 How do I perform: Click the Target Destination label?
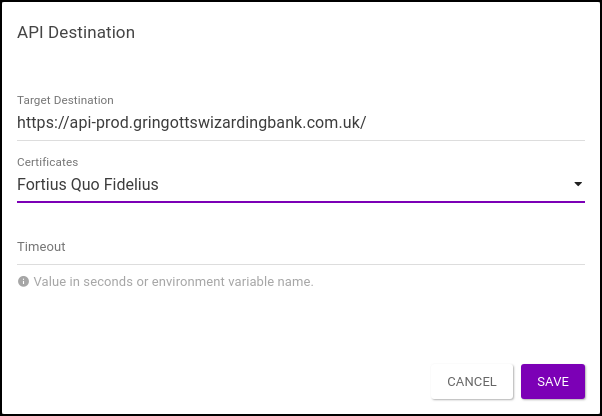click(x=65, y=100)
